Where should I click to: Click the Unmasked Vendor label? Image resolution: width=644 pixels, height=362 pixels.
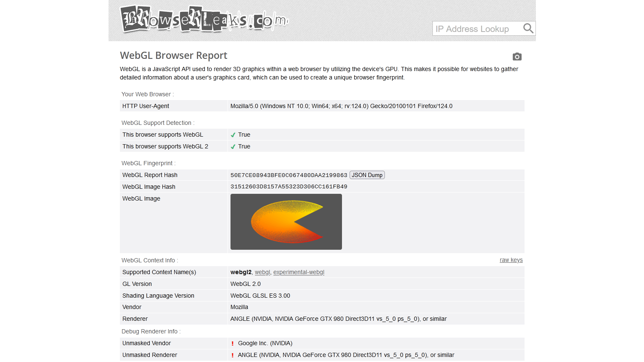146,343
